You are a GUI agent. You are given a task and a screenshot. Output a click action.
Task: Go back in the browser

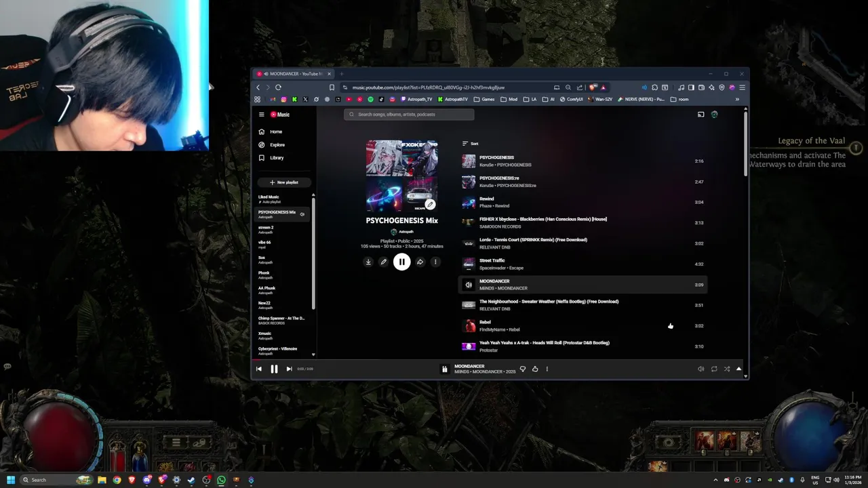point(258,87)
